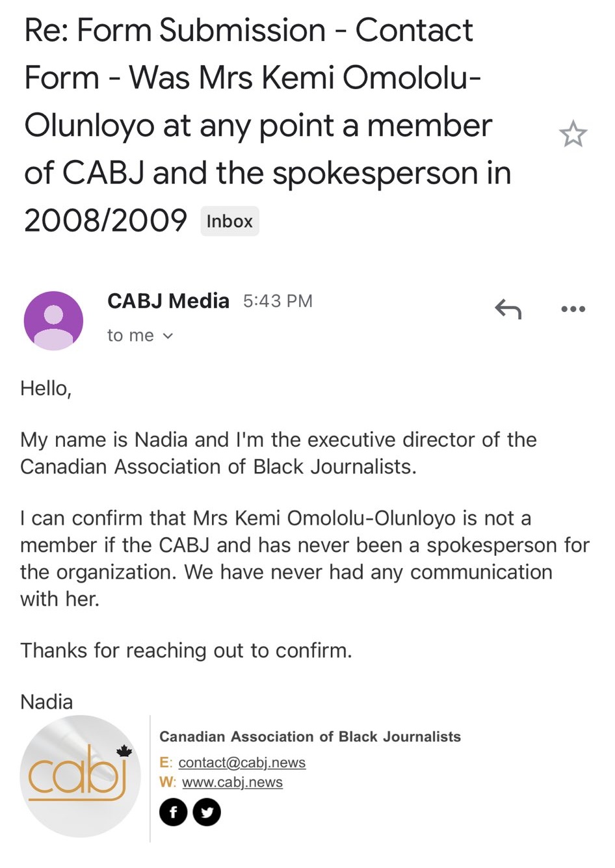This screenshot has width=615, height=868.
Task: Tap the bold "Canadian Association of Black Journalists" signature title
Action: tap(310, 737)
